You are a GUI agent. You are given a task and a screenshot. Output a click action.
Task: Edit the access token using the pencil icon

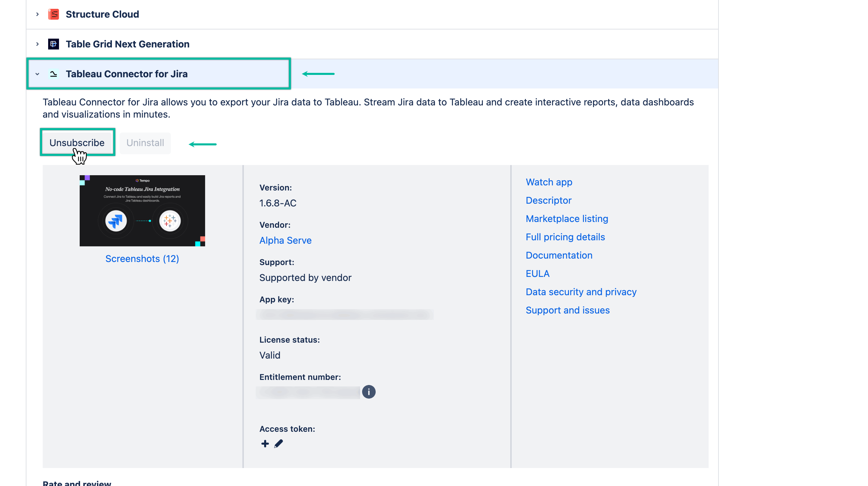(x=278, y=444)
